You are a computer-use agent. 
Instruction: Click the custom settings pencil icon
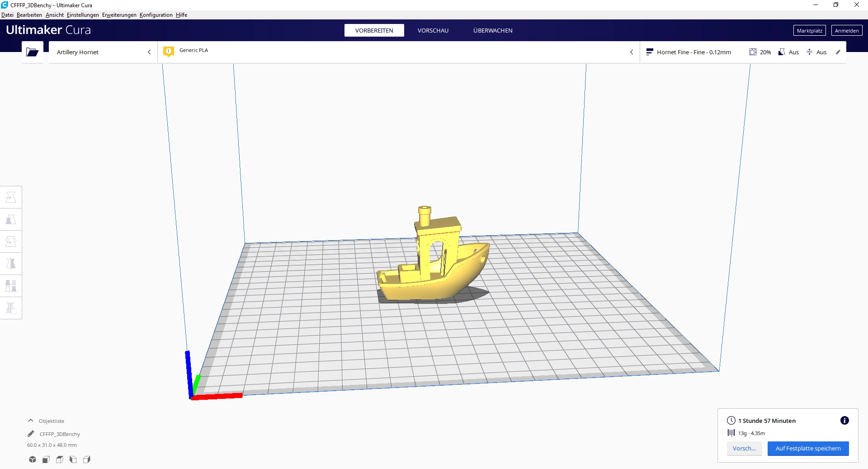[x=838, y=52]
